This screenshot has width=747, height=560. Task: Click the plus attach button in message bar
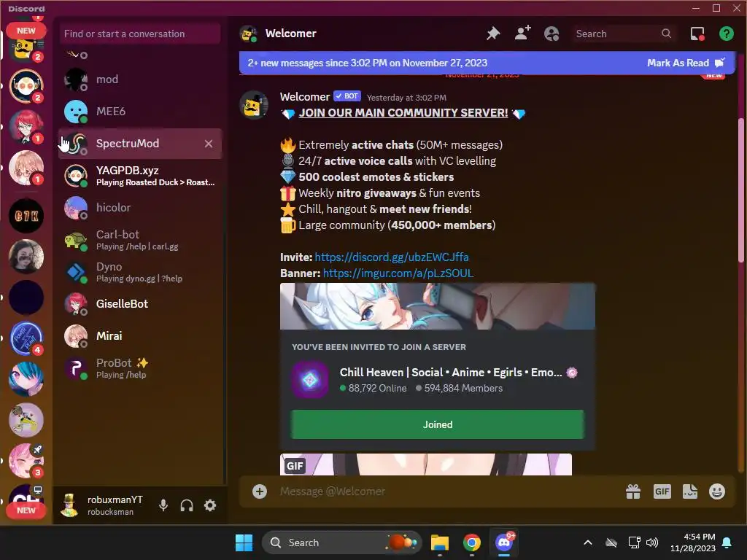[260, 491]
